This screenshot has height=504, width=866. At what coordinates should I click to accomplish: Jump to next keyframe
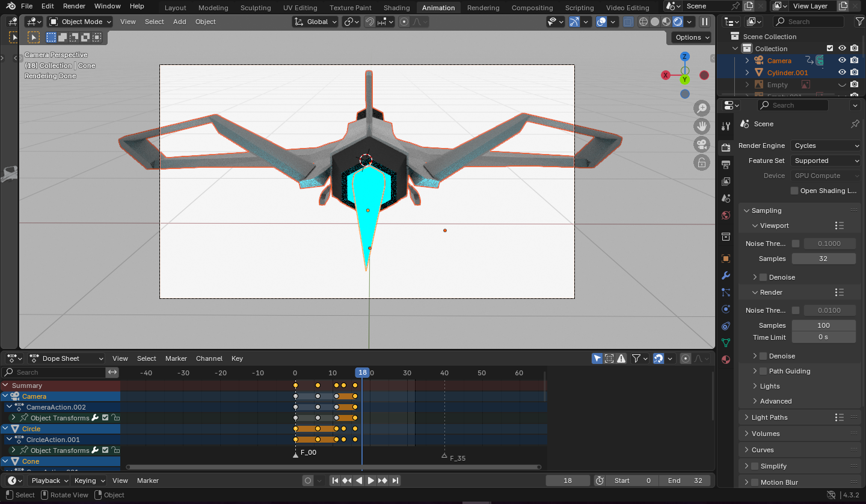tap(383, 481)
